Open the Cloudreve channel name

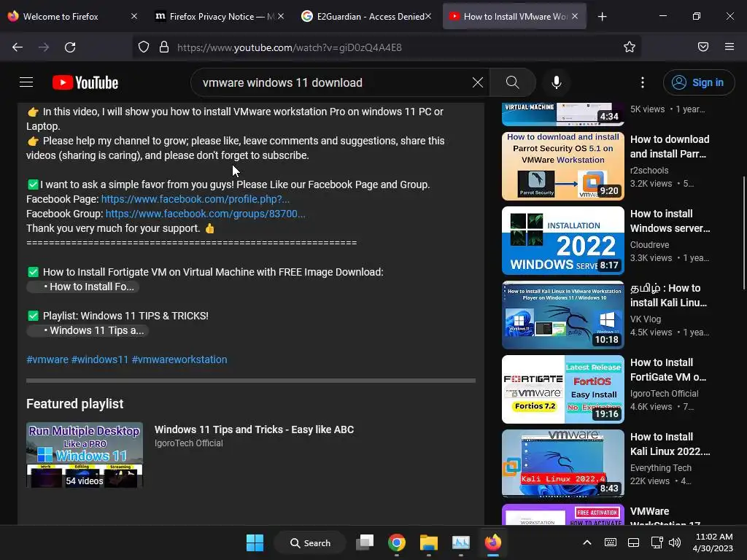(x=649, y=245)
